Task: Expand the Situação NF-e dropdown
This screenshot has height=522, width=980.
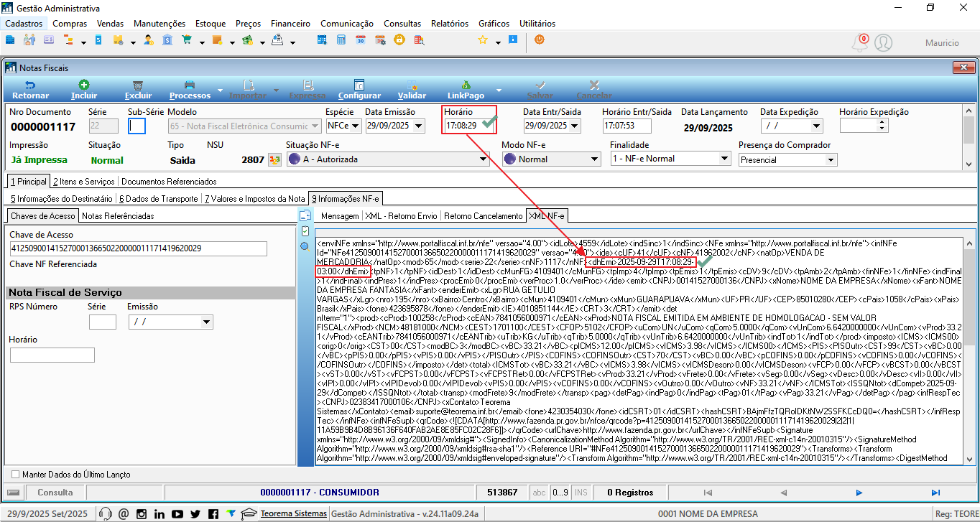Action: click(484, 159)
